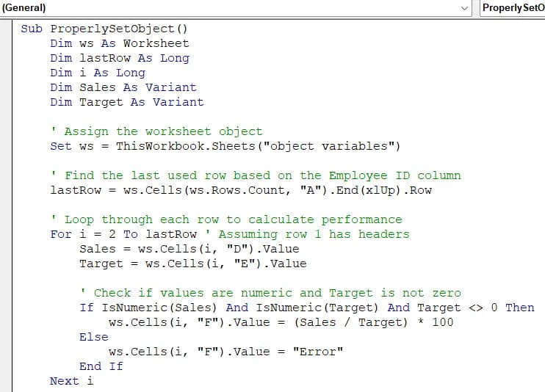Click the margin indicator bar beside 'For i = 2'
The image size is (545, 392).
tap(6, 234)
